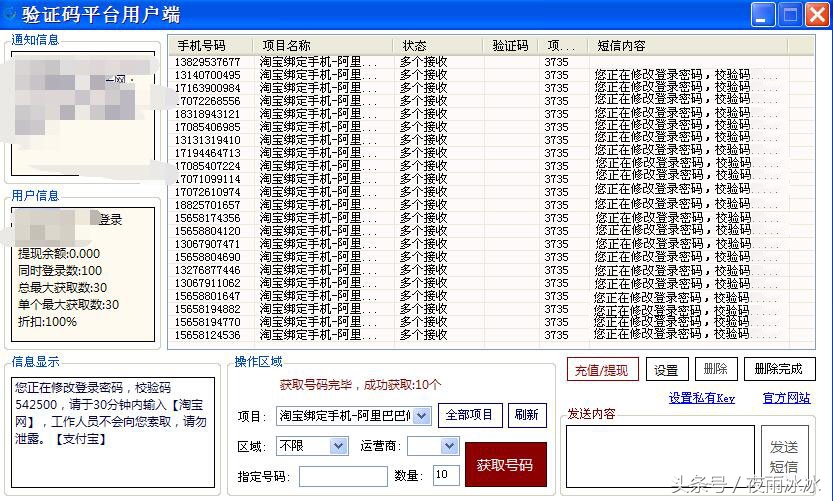
Task: Select row with number 15658124536
Action: click(491, 335)
